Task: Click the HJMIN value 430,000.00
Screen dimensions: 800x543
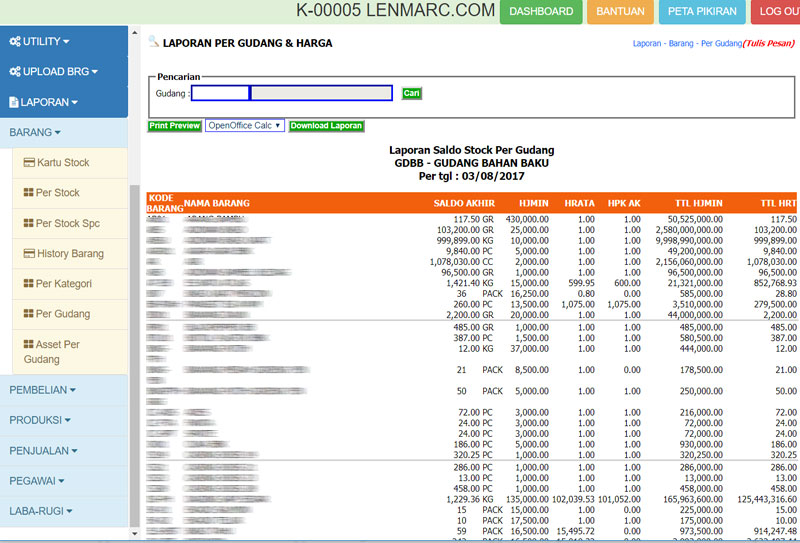Action: click(x=527, y=219)
